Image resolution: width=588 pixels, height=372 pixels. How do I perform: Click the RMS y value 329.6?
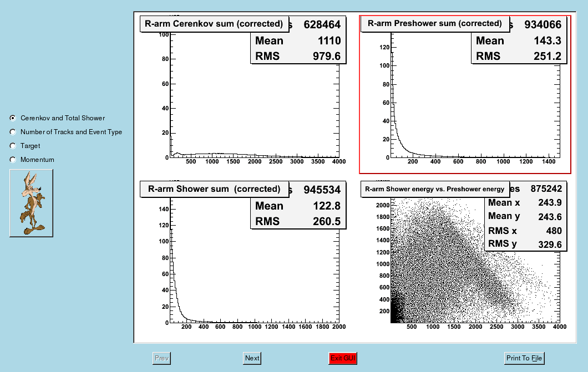tap(550, 244)
